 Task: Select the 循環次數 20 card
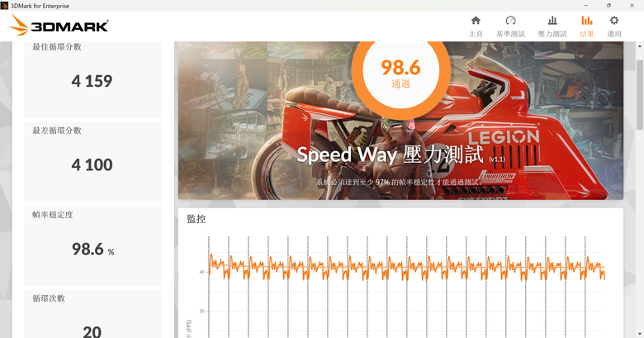pyautogui.click(x=92, y=314)
